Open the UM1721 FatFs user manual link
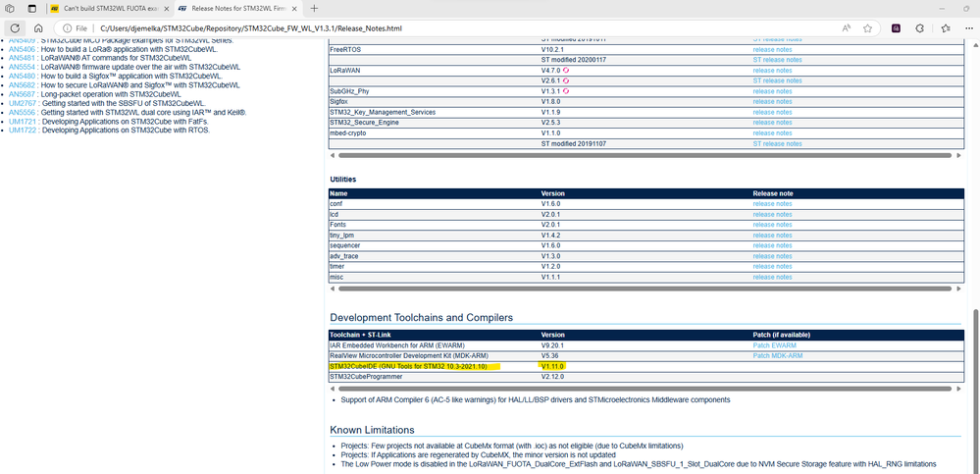980x474 pixels. click(24, 121)
